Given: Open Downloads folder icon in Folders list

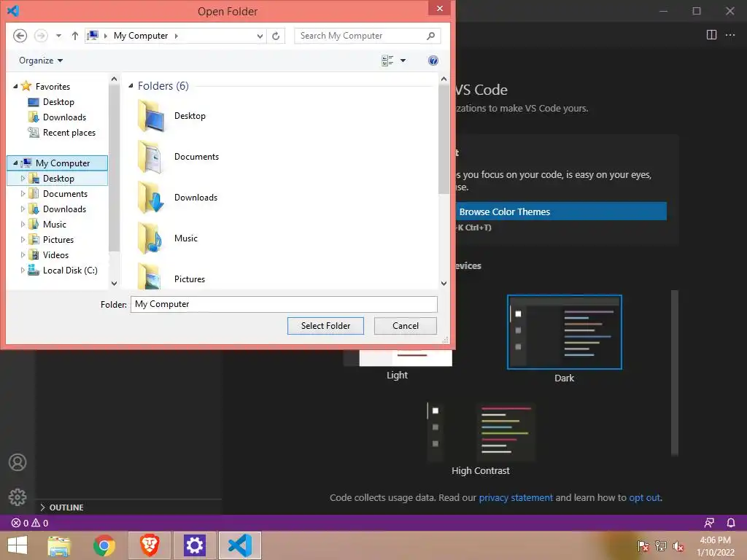Looking at the screenshot, I should coord(151,198).
